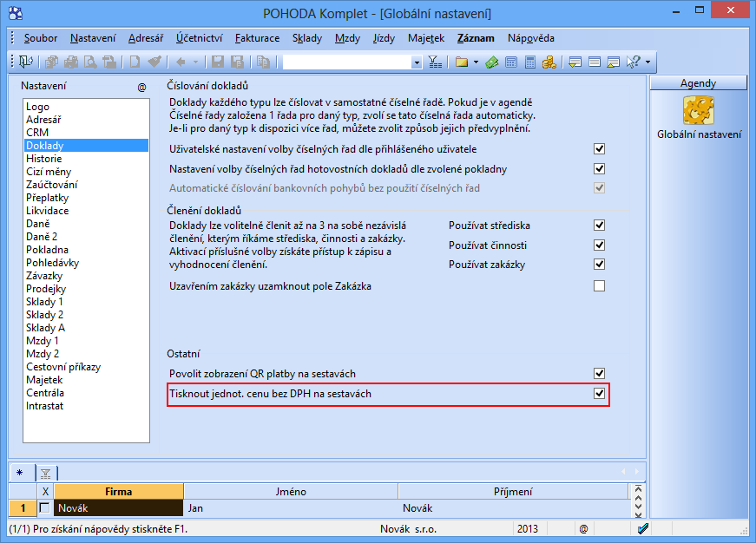Click row number 1 header in table
Screen dimensions: 756x543
click(x=23, y=507)
